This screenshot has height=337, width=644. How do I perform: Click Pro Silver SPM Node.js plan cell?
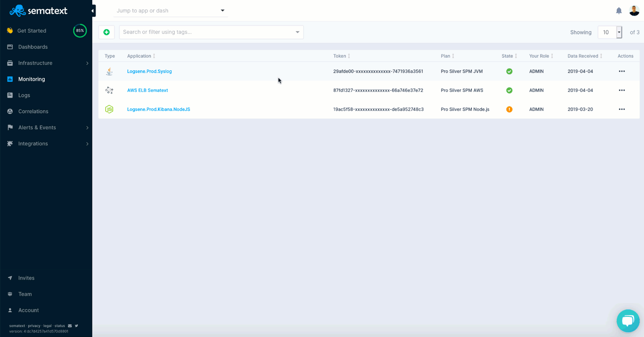click(465, 109)
